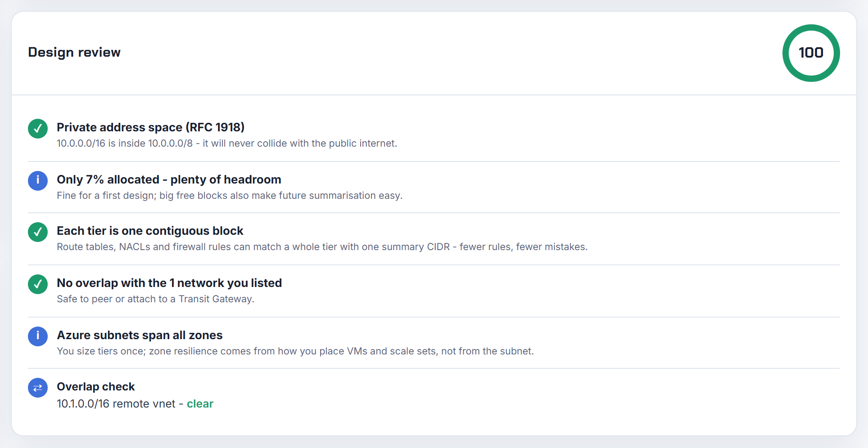Viewport: 868px width, 448px height.
Task: Select the No overlap with the 1 network title
Action: tap(169, 283)
